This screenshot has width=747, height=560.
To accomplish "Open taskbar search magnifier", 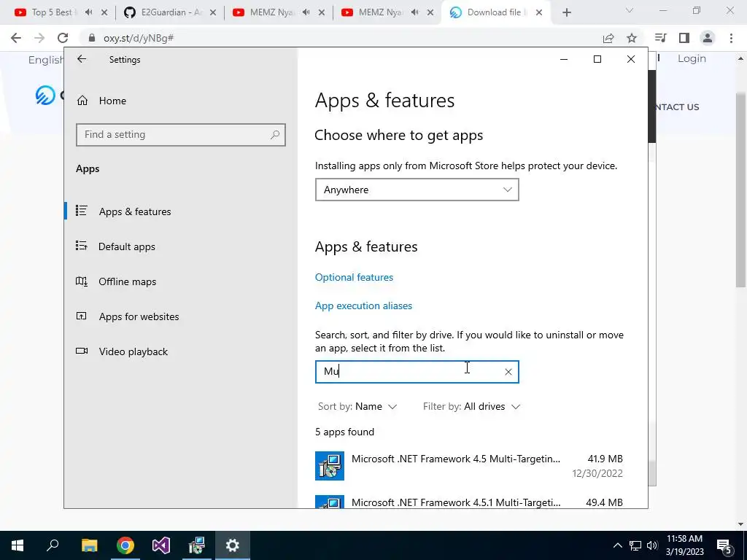I will tap(53, 545).
